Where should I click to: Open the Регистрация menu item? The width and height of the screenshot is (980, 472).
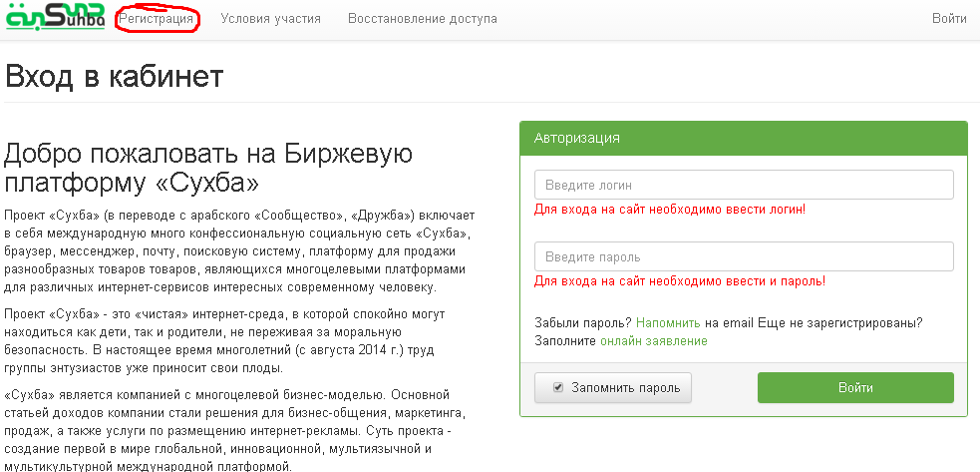(157, 19)
